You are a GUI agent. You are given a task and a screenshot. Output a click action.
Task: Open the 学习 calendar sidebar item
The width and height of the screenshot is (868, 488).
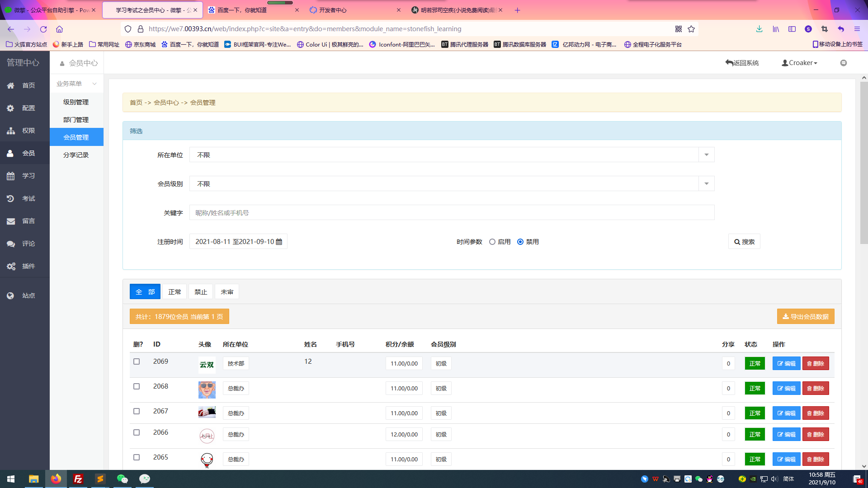click(x=25, y=176)
